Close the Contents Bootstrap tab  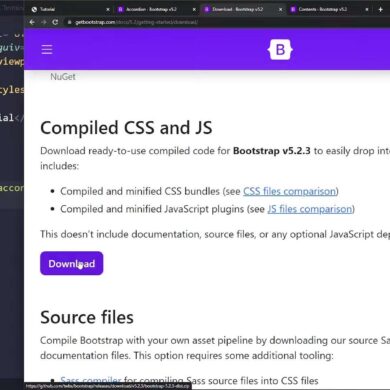click(367, 9)
